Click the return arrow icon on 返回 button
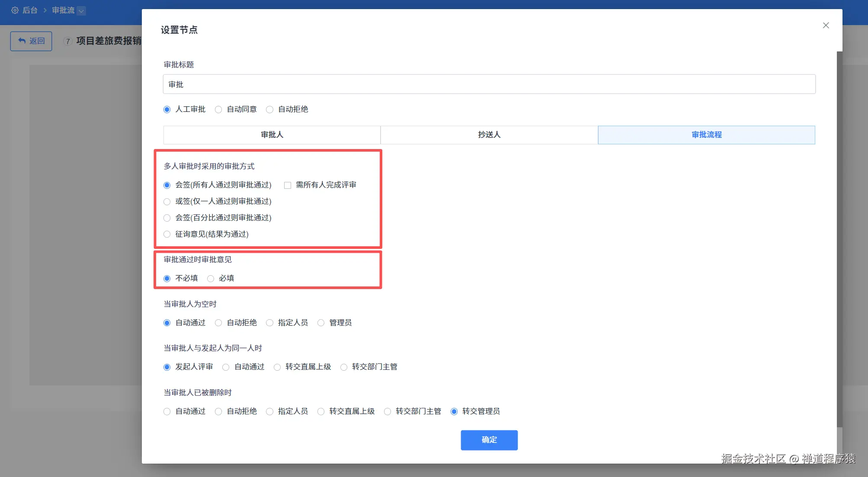Screen dimensions: 868x477 tap(22, 40)
